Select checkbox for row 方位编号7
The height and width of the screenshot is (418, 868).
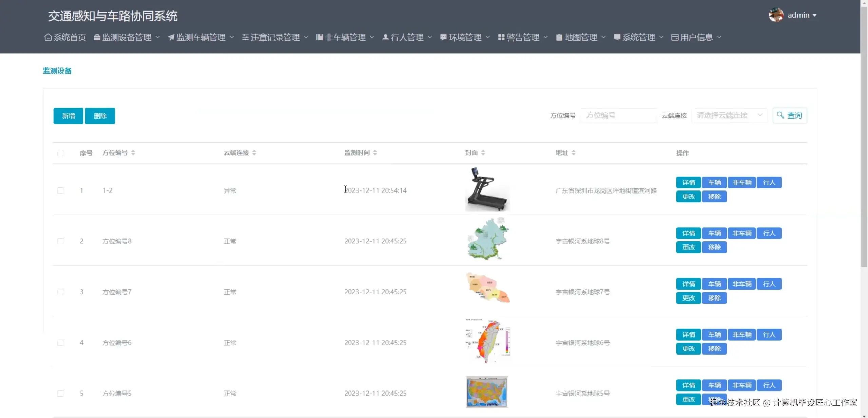60,292
